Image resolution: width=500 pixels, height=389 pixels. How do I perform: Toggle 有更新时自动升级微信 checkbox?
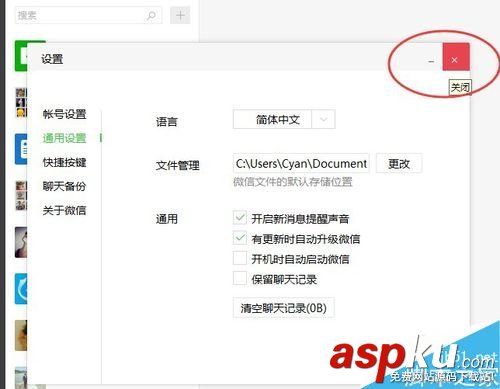coord(240,238)
